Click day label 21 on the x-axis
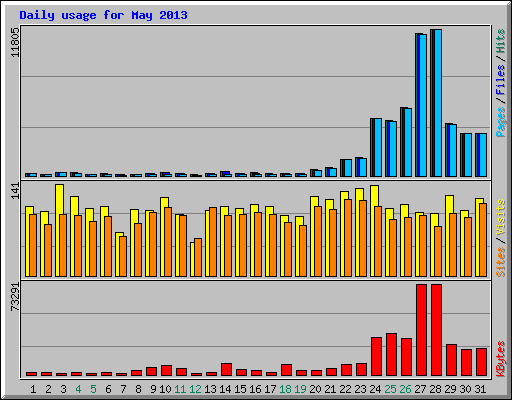512x400 pixels. point(330,389)
